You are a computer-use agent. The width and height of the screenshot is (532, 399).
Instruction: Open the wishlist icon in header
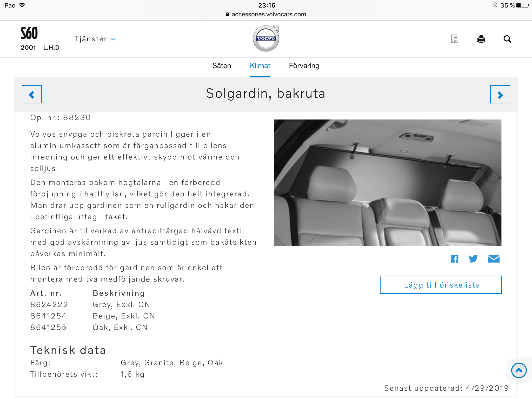455,39
